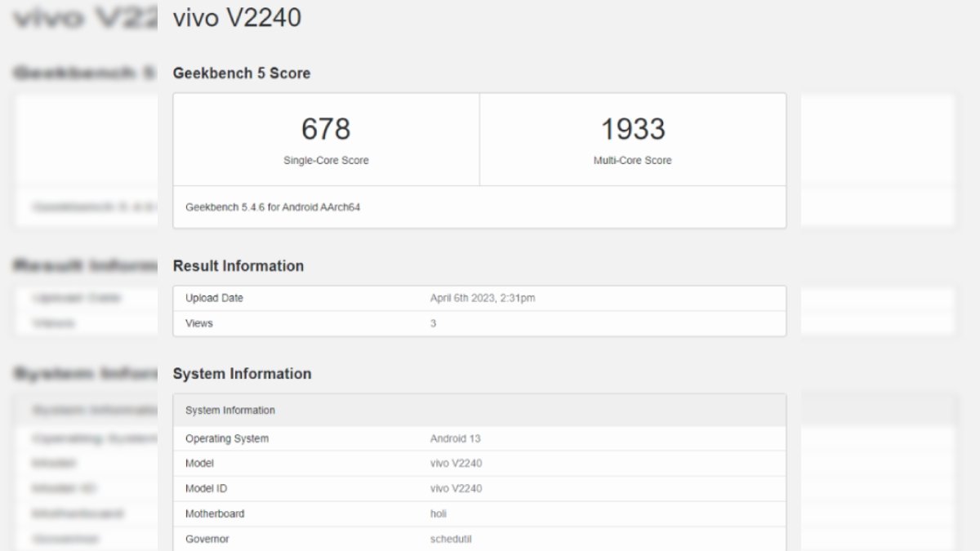Click the System Information section heading
Image resolution: width=980 pixels, height=551 pixels.
pos(243,374)
